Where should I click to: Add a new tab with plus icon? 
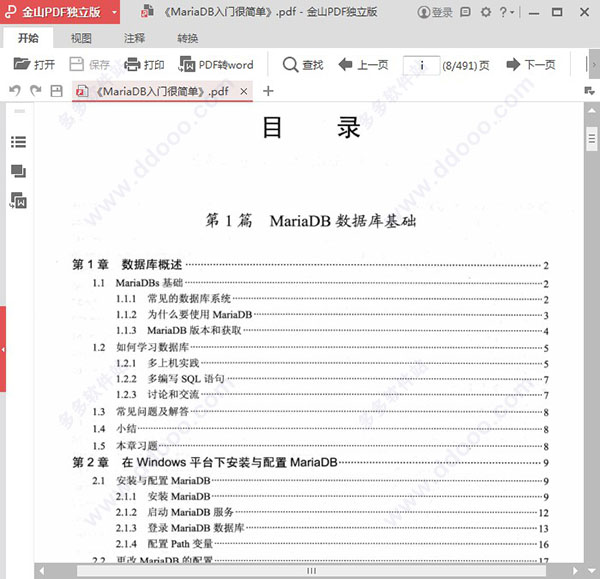point(268,91)
